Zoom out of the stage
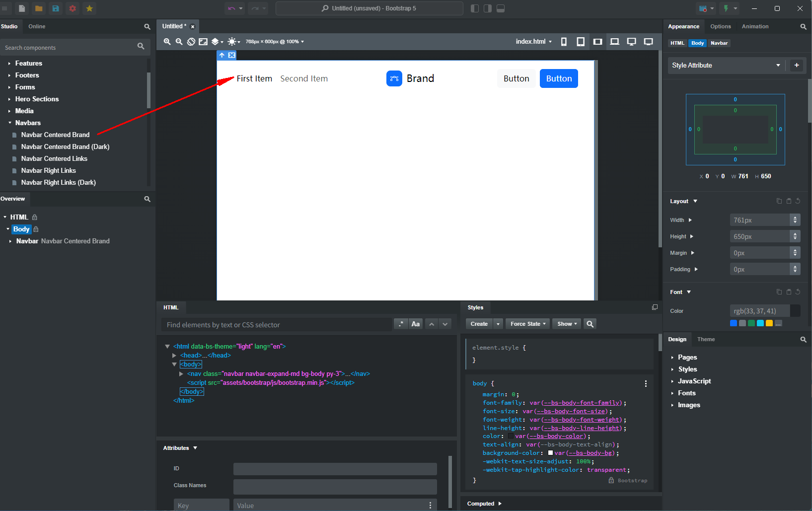Image resolution: width=812 pixels, height=511 pixels. [179, 42]
